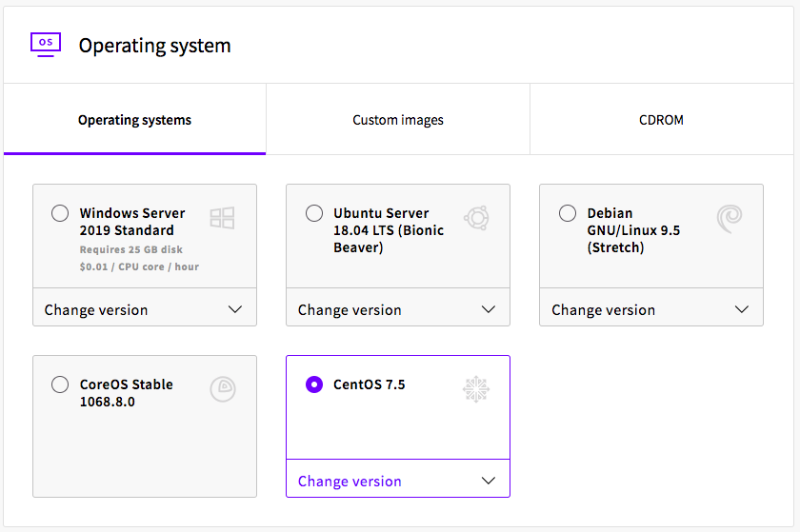Click the CentOS snowflake logo icon
Viewport: 800px width, 532px height.
coord(476,389)
